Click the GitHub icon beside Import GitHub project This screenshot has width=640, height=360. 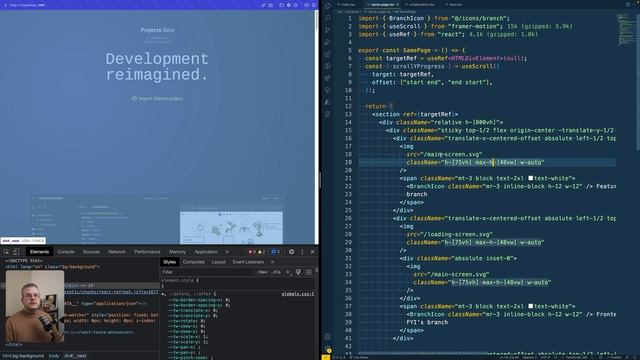[134, 98]
